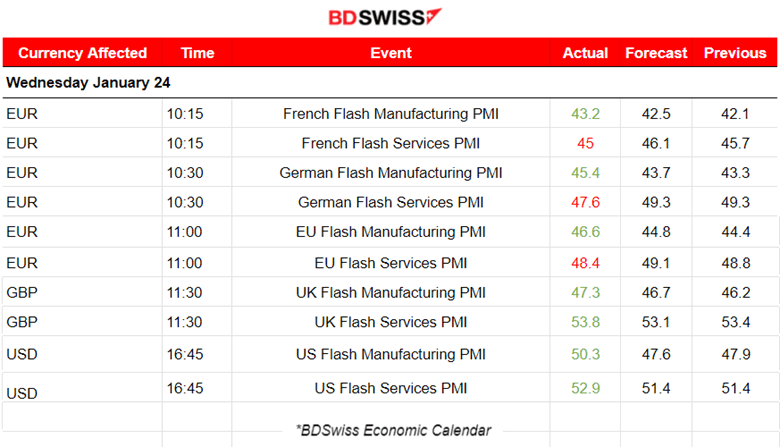
Task: Select the Time column header
Action: click(x=197, y=53)
